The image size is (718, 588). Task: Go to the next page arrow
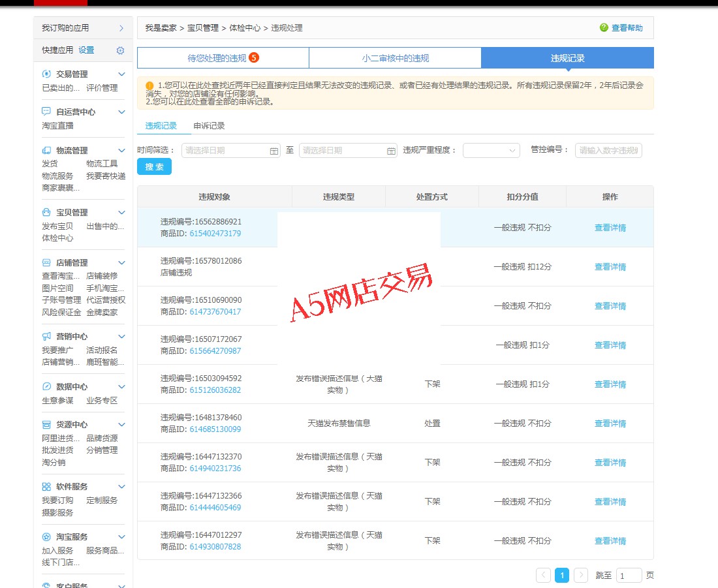pos(581,575)
